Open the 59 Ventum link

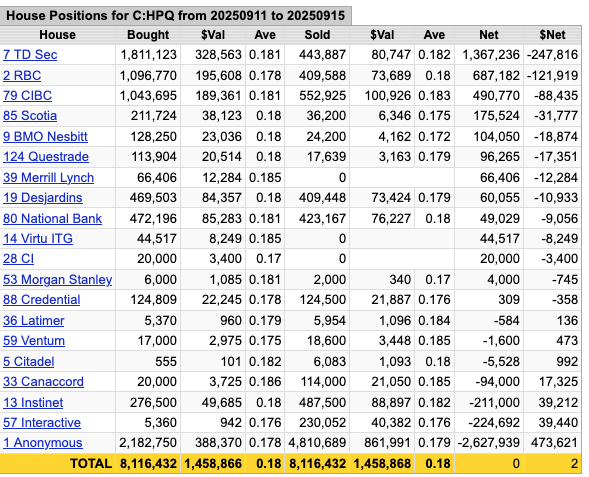tap(34, 341)
